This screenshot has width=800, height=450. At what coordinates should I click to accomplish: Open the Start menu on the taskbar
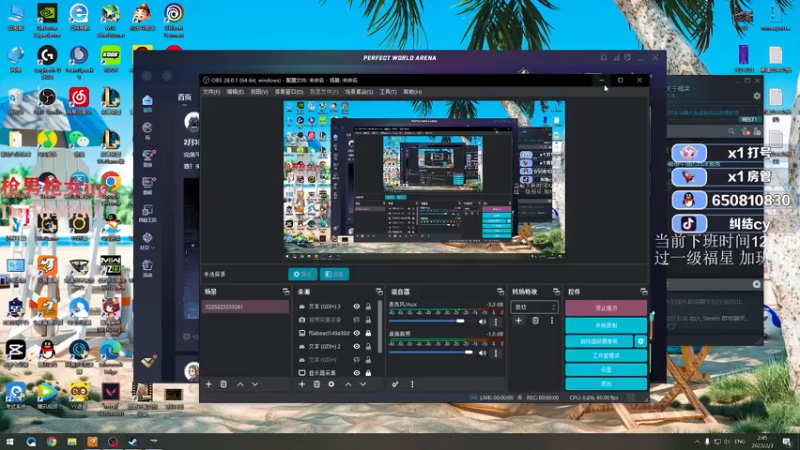[x=10, y=442]
